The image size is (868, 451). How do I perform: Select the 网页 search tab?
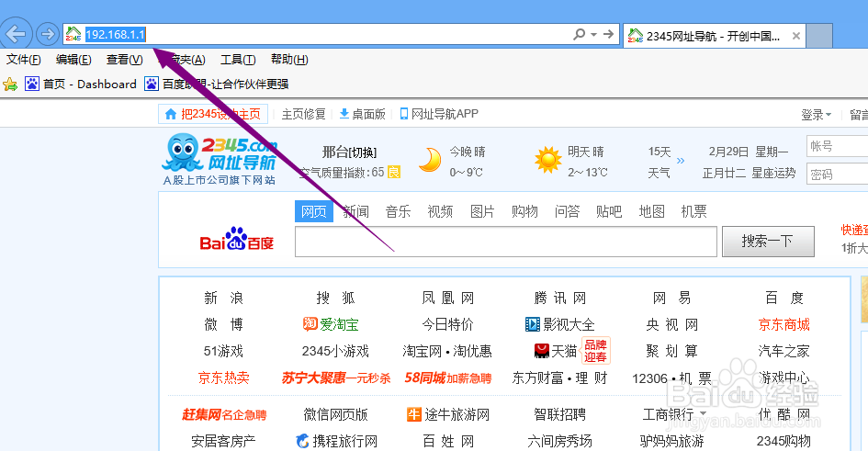pos(314,211)
